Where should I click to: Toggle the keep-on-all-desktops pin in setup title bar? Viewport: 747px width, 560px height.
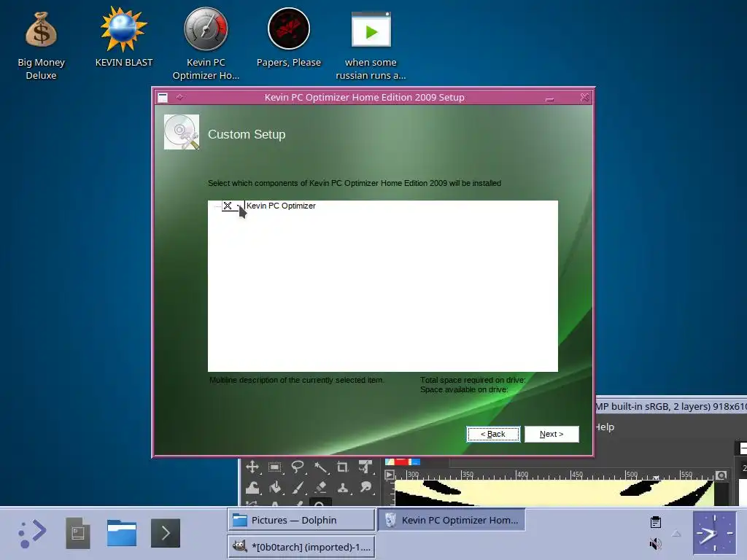(x=179, y=97)
